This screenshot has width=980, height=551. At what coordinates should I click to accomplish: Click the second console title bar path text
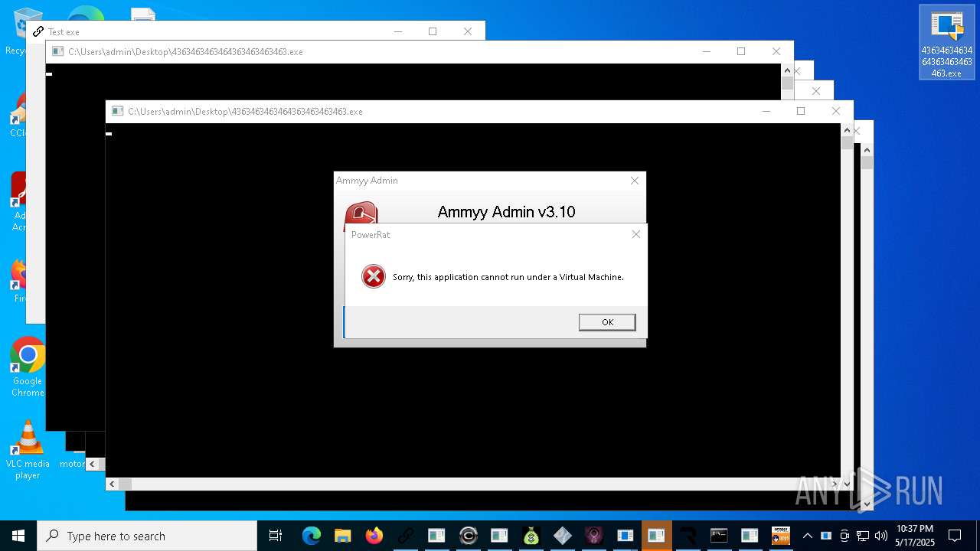tap(185, 52)
